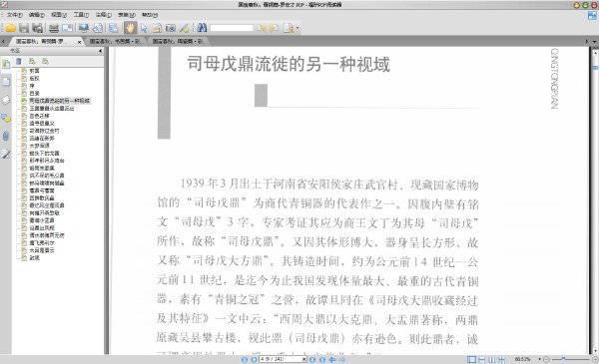This screenshot has height=364, width=599.
Task: Open the attachments paperclip sidebar icon
Action: [6, 136]
